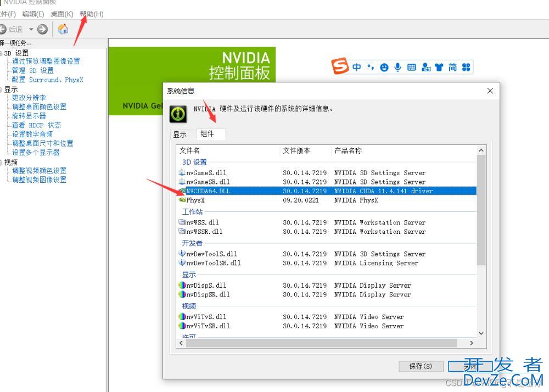Click horizontal scrollbar right arrow

coord(472,343)
